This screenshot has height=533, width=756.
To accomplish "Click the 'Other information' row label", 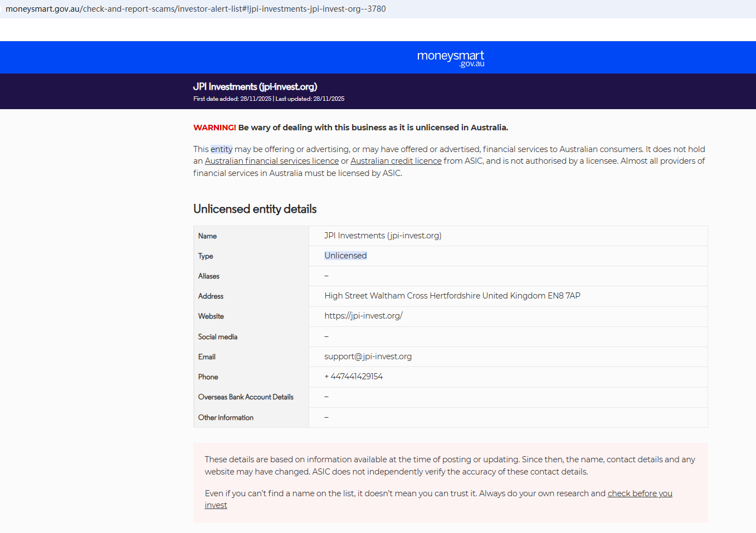I will click(226, 418).
